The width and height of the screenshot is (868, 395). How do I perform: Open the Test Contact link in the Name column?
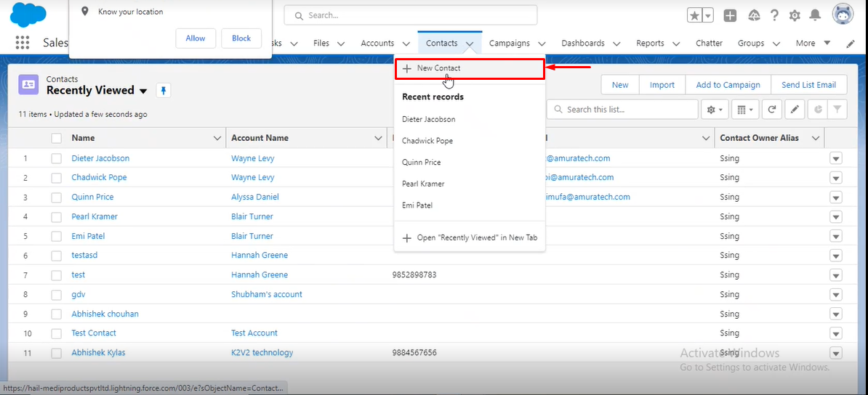point(94,333)
